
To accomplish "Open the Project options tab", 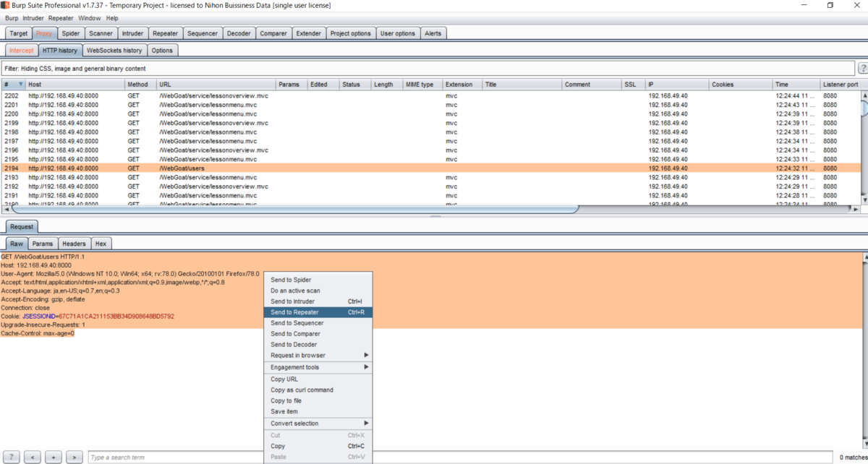I will point(351,33).
